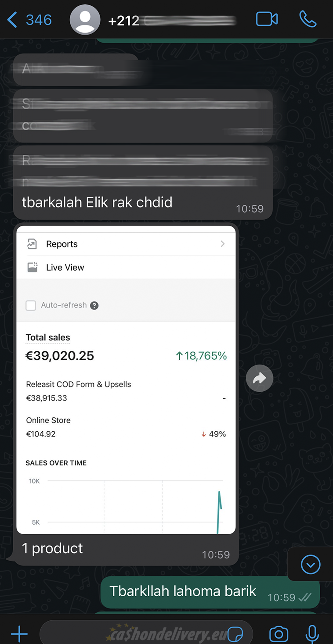Image resolution: width=333 pixels, height=644 pixels.
Task: Go back to the chat list (346)
Action: tap(29, 20)
